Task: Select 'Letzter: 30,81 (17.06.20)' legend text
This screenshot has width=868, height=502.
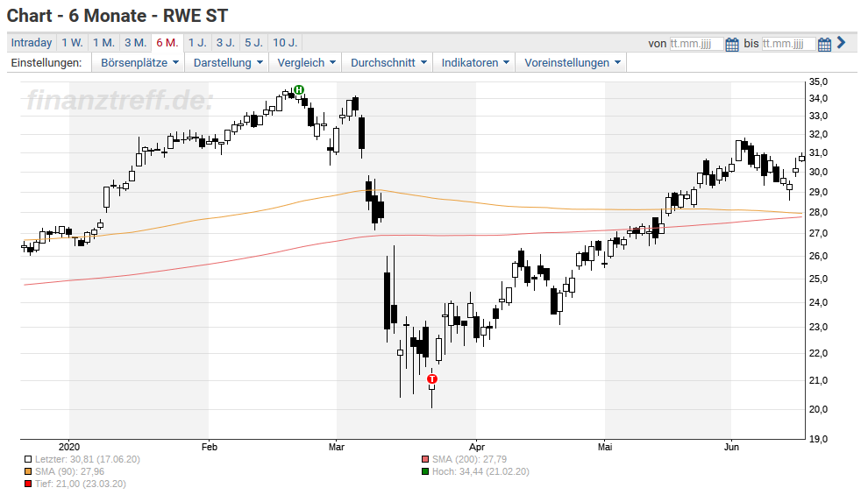Action: coord(88,459)
